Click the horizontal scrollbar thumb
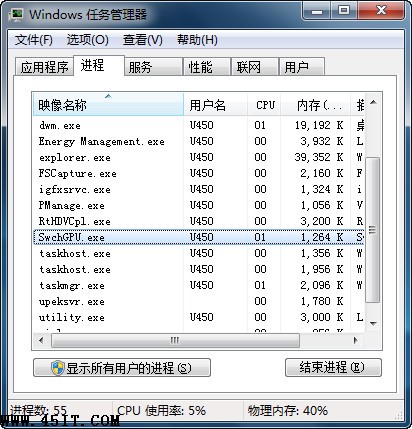The image size is (412, 429). coord(175,340)
